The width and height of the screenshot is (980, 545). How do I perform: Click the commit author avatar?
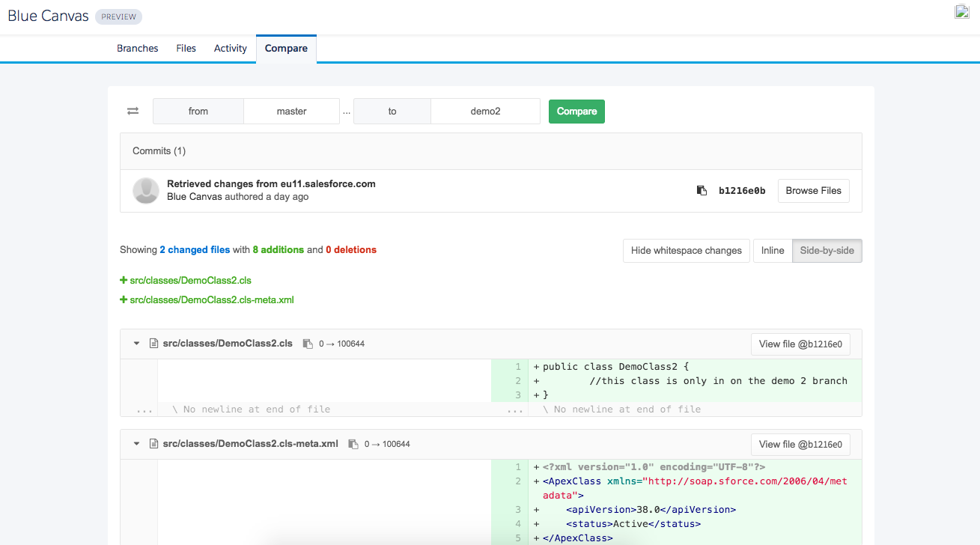pyautogui.click(x=146, y=191)
